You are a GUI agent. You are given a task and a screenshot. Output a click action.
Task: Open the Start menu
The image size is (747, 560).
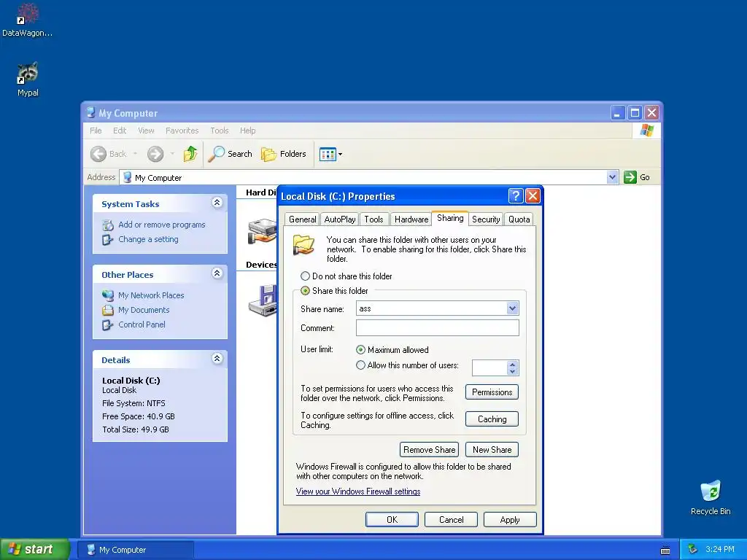coord(35,549)
